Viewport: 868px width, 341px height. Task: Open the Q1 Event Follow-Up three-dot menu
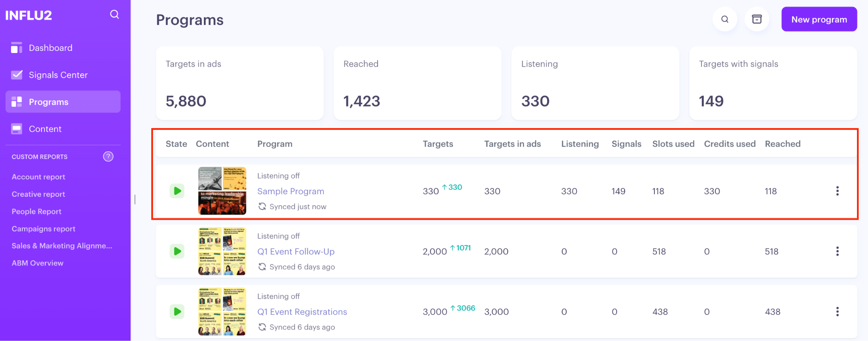point(837,251)
